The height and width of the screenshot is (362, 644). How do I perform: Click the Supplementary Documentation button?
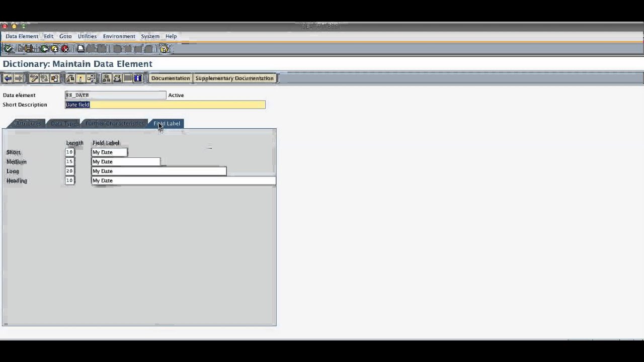click(x=234, y=78)
